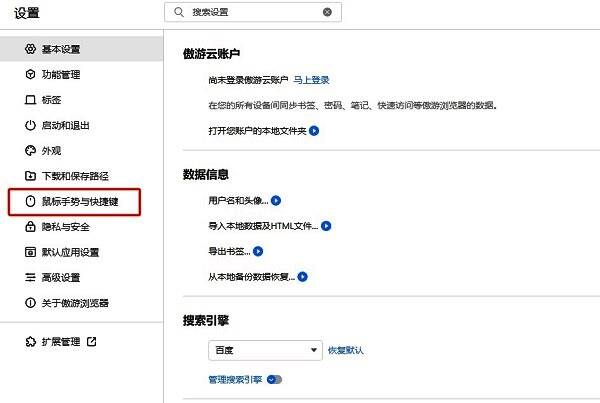Toggle the 管理搜索引擎 switch
600x403 pixels.
(274, 380)
